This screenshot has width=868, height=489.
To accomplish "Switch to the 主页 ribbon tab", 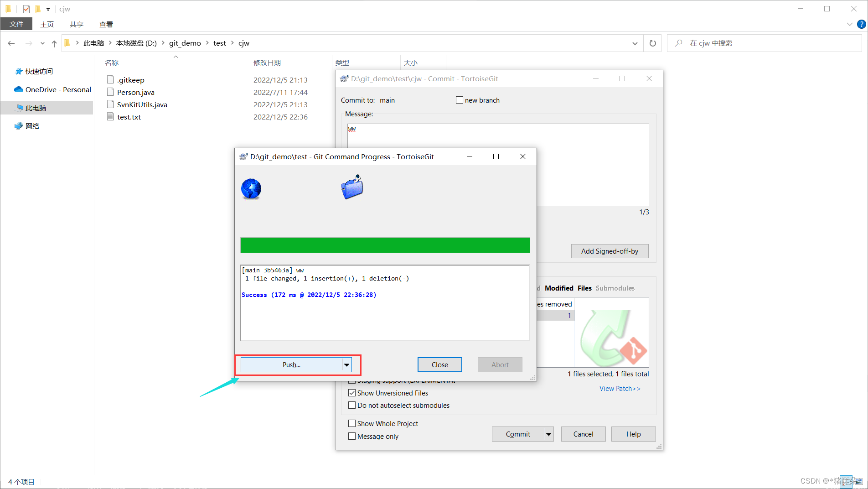I will tap(47, 24).
